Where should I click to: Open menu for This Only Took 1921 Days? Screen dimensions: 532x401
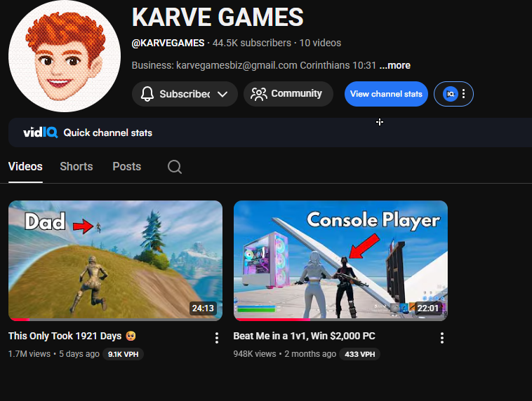217,338
